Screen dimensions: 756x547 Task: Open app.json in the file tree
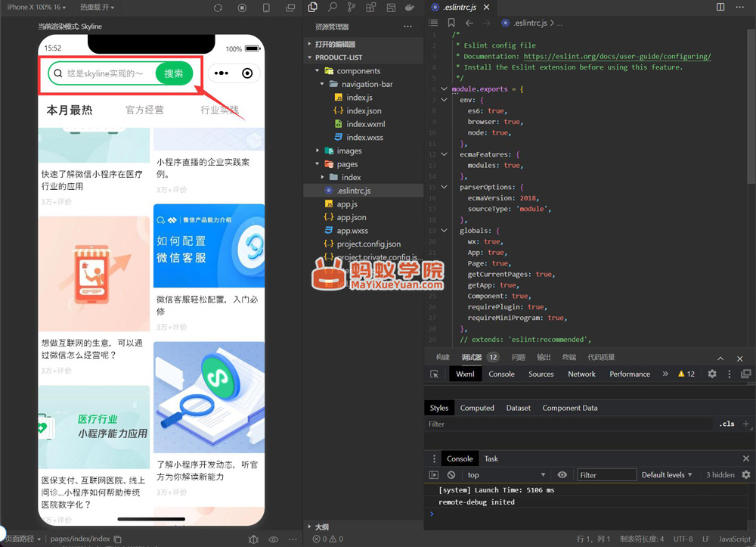pyautogui.click(x=352, y=218)
